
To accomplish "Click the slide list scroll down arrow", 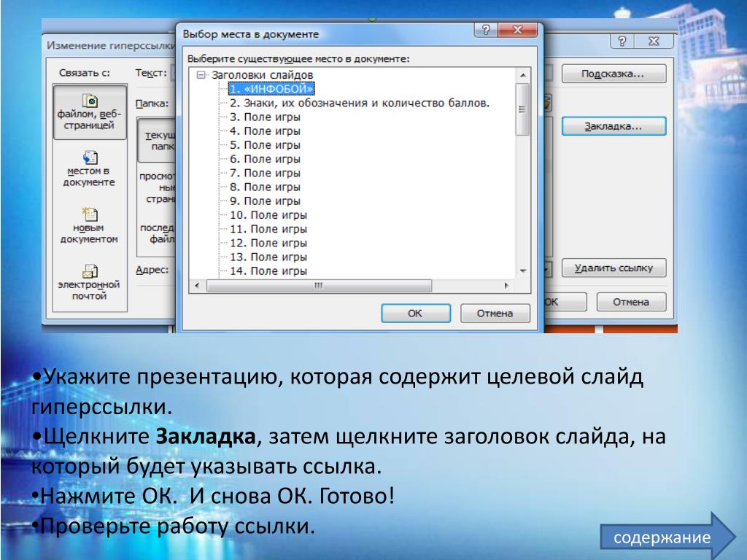I will [x=522, y=271].
